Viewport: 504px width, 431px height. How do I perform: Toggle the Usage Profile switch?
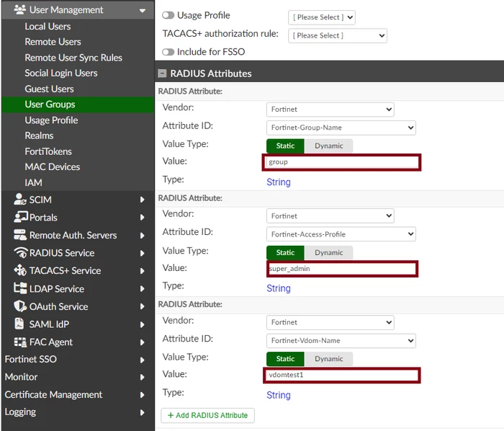tap(168, 15)
